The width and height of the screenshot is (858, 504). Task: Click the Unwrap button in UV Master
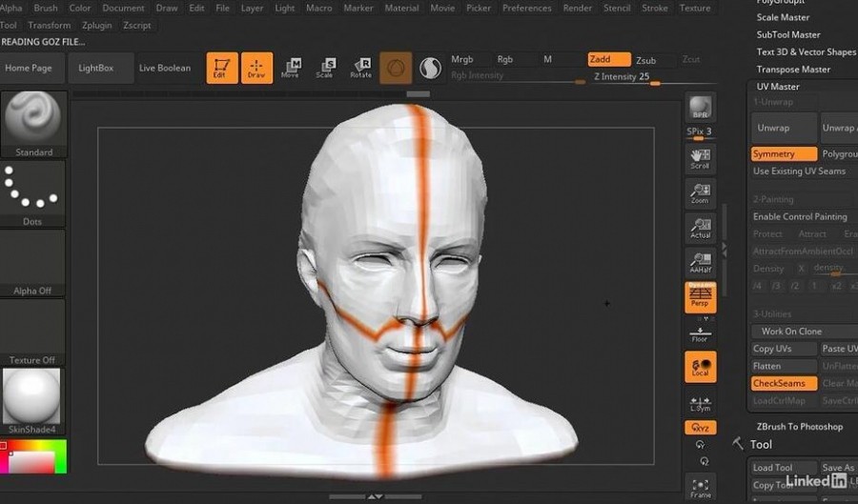pos(785,128)
